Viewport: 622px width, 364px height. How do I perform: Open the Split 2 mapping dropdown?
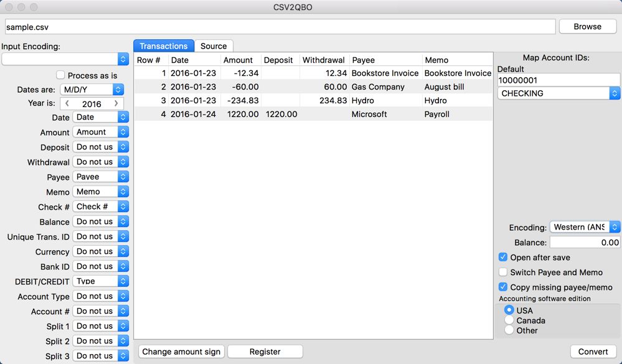(101, 341)
